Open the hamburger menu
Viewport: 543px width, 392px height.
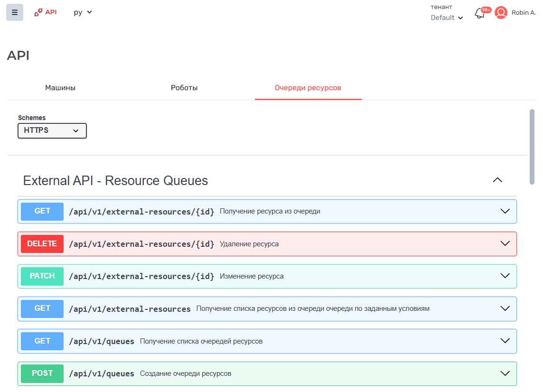[14, 12]
